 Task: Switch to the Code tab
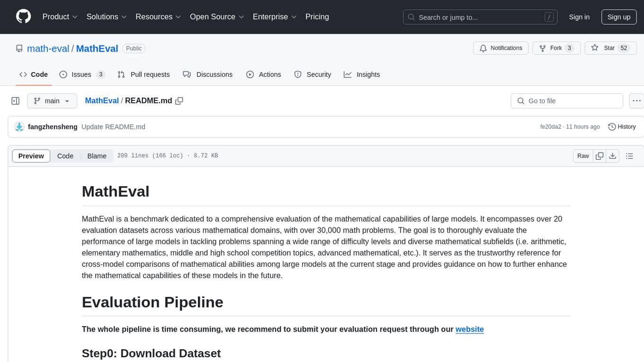click(33, 74)
